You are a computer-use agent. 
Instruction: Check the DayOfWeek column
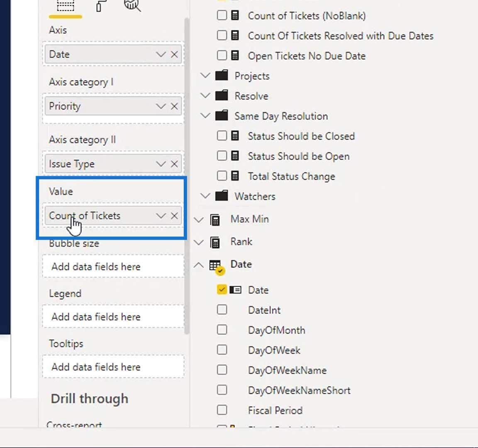[x=222, y=350]
